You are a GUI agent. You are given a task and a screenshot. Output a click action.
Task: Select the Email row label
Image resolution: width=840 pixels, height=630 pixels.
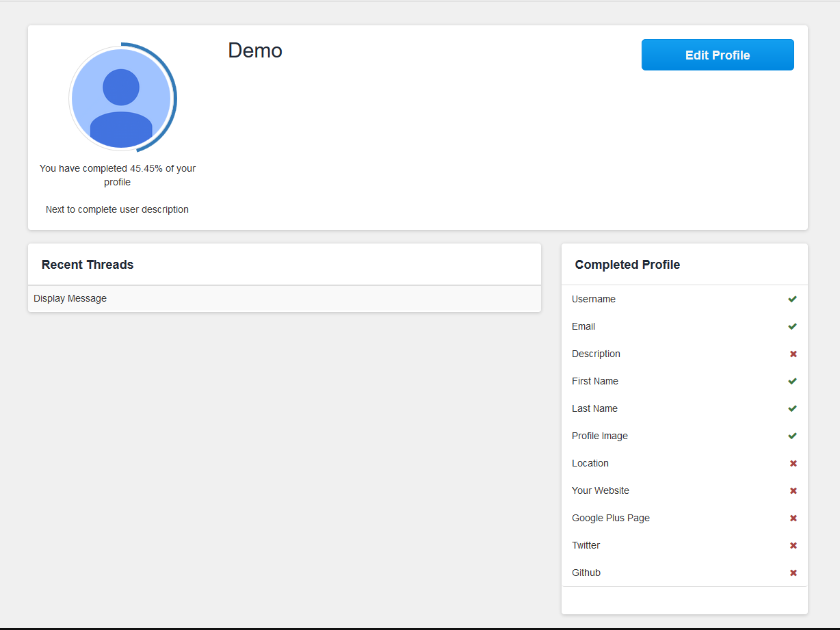[x=583, y=326]
